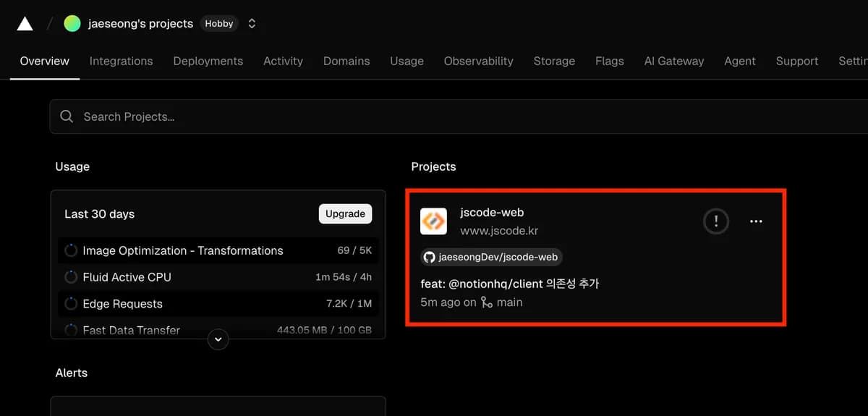Click the main branch name
The height and width of the screenshot is (416, 868).
pos(509,302)
